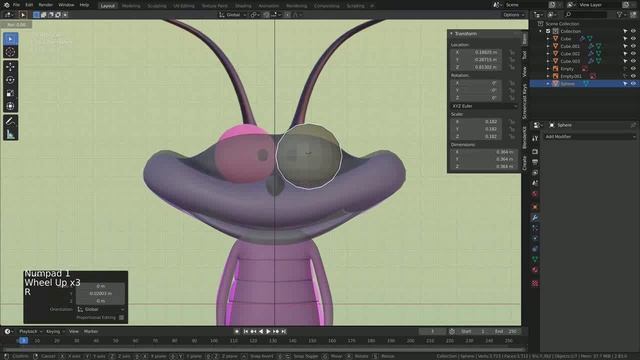Toggle visibility eye for Empty
Image resolution: width=640 pixels, height=360 pixels.
click(x=633, y=69)
